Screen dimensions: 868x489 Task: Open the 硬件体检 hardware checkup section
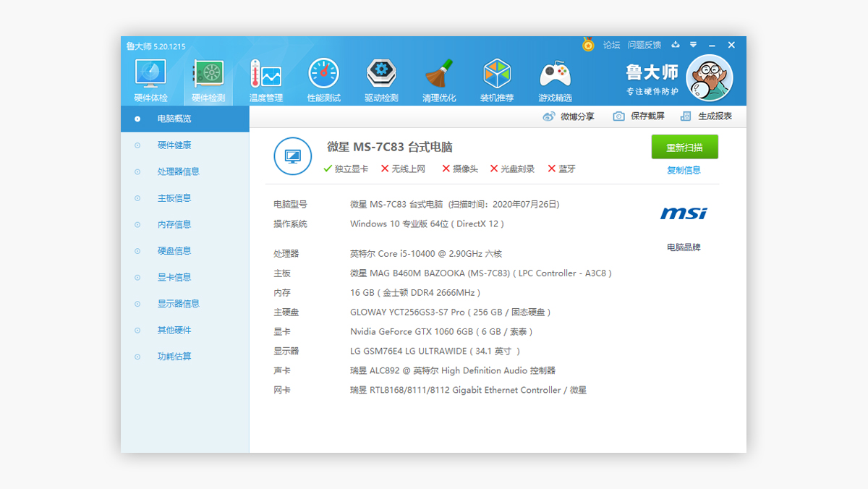(x=150, y=80)
